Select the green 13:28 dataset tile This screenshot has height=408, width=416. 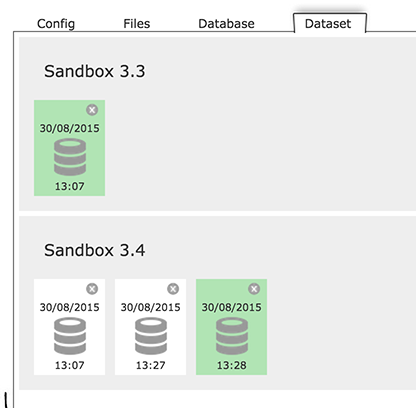(x=231, y=327)
